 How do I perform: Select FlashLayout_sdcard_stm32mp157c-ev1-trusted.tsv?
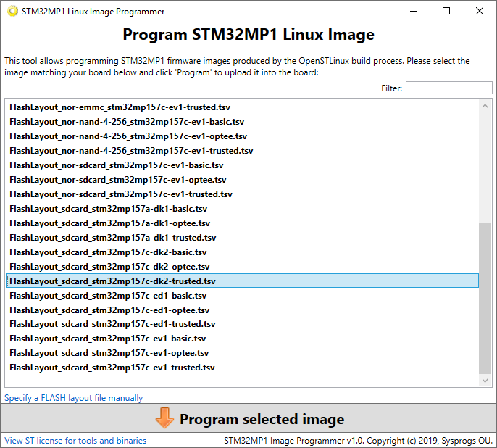243,368
